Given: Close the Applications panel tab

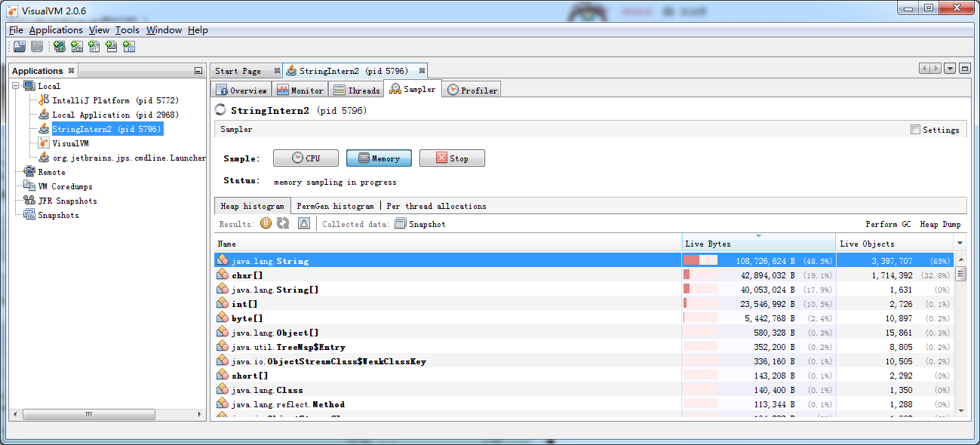Looking at the screenshot, I should pyautogui.click(x=71, y=70).
